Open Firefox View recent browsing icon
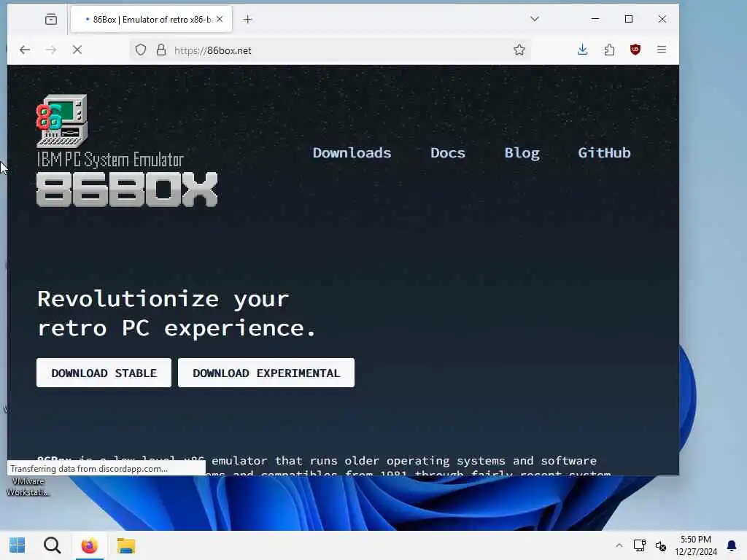 (x=51, y=19)
